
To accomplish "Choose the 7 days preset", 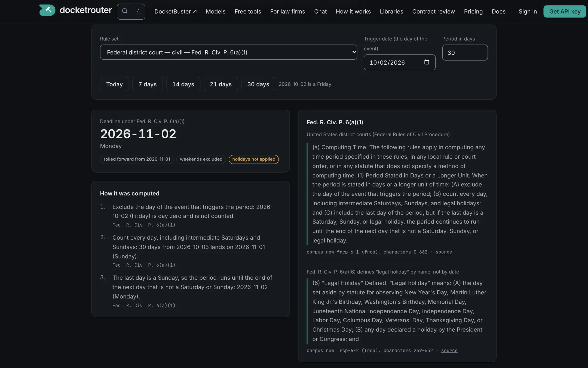I will 148,84.
